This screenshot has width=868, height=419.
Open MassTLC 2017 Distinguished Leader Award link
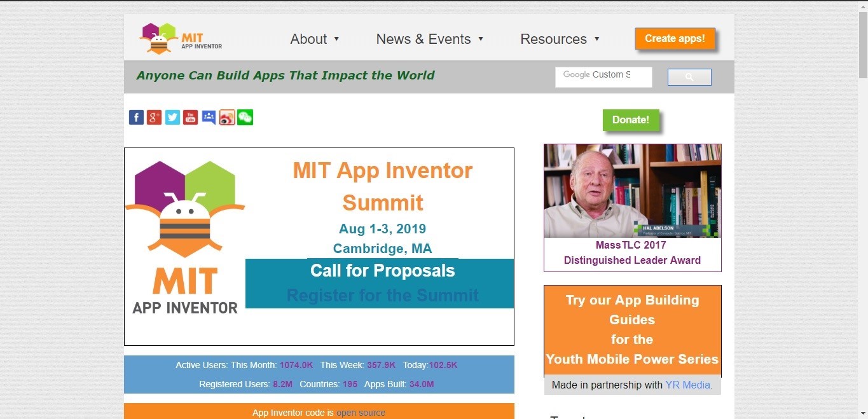[632, 252]
